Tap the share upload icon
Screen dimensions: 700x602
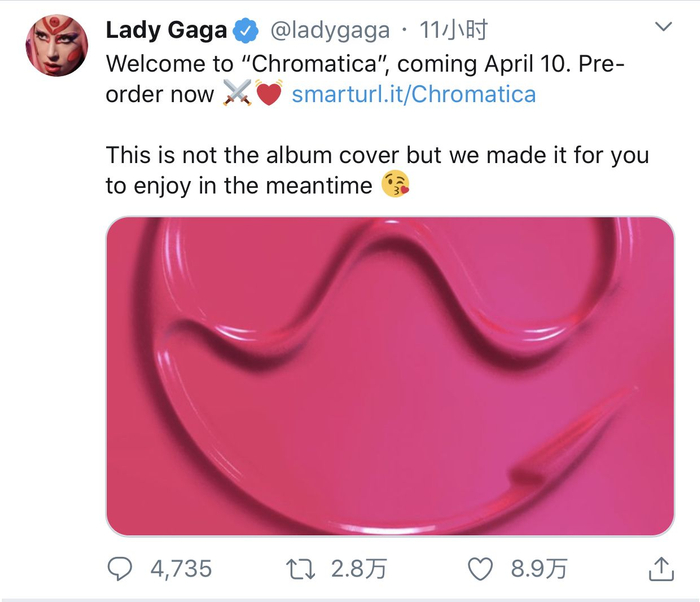tap(661, 569)
